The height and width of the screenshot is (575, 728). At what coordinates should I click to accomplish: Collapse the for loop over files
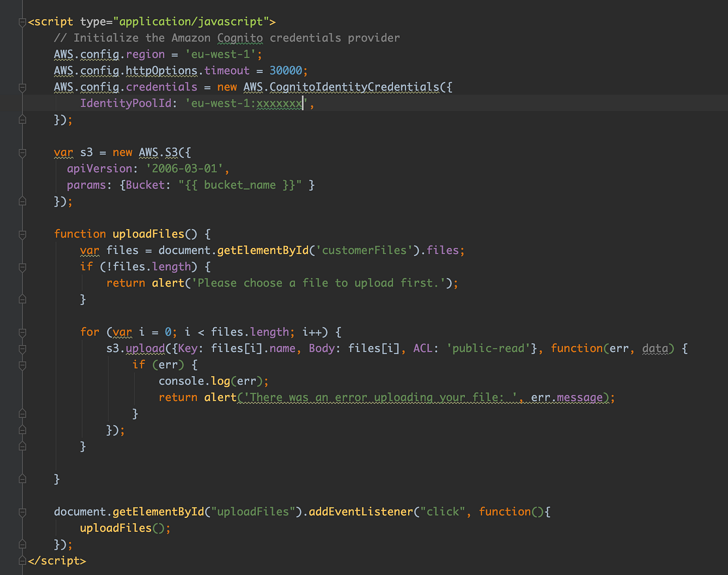pos(22,332)
